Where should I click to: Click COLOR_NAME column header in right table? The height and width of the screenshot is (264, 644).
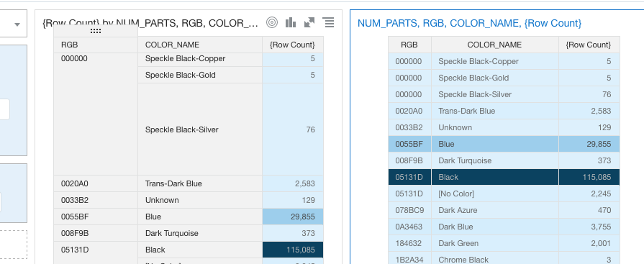pos(494,45)
